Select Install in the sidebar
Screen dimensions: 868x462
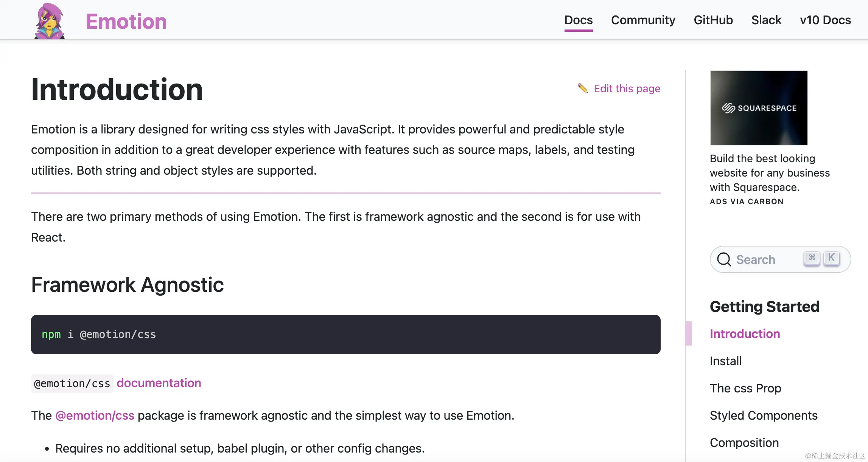click(x=726, y=361)
